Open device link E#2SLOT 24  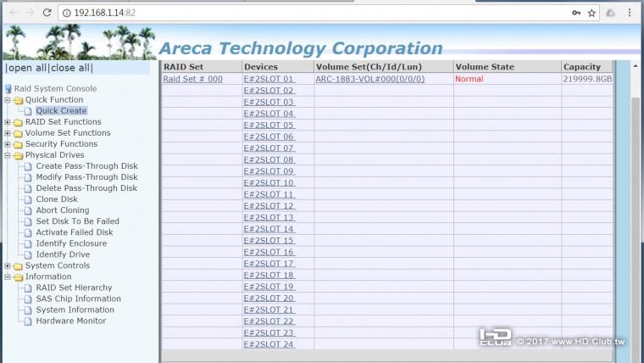[x=269, y=344]
